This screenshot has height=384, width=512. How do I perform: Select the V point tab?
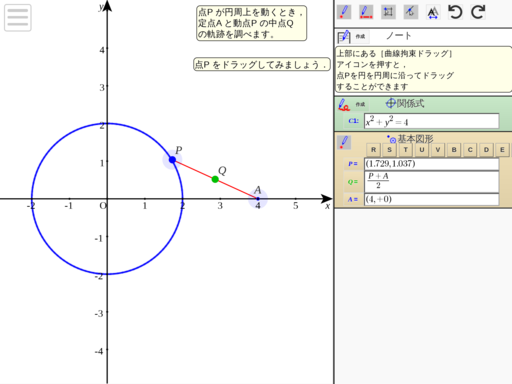click(438, 150)
